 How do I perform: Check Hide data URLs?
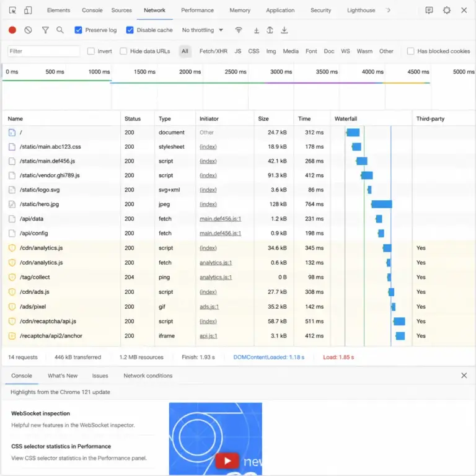coord(123,51)
